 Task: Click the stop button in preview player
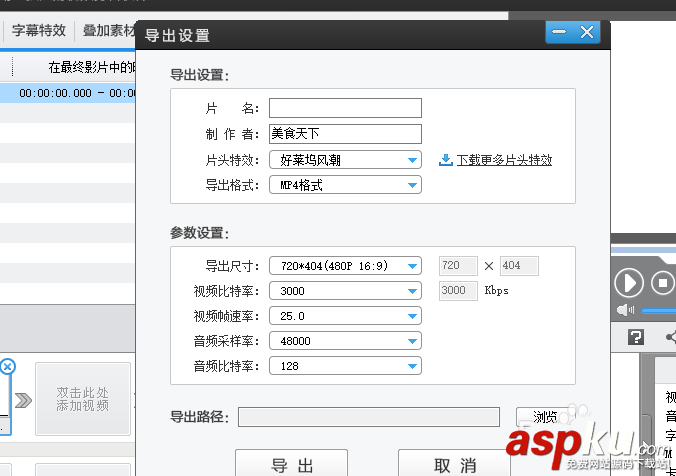663,283
